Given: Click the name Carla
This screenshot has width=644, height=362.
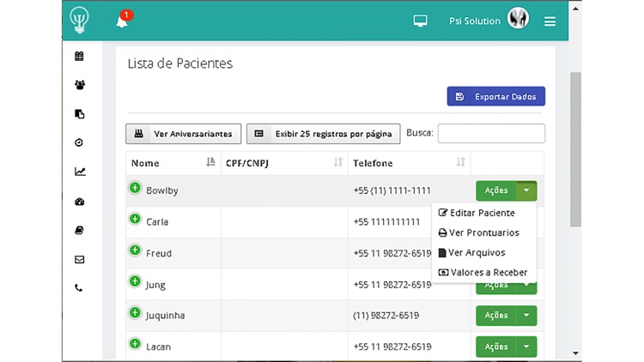Looking at the screenshot, I should click(x=157, y=221).
